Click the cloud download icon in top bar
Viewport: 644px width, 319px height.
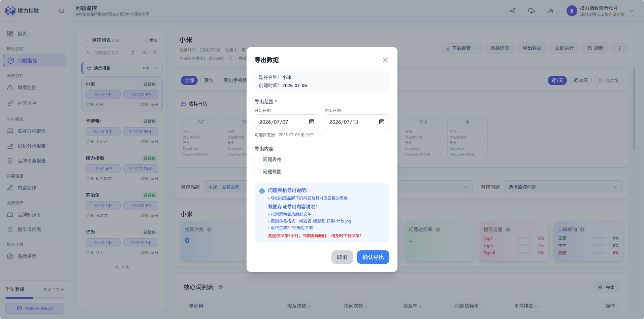click(532, 11)
